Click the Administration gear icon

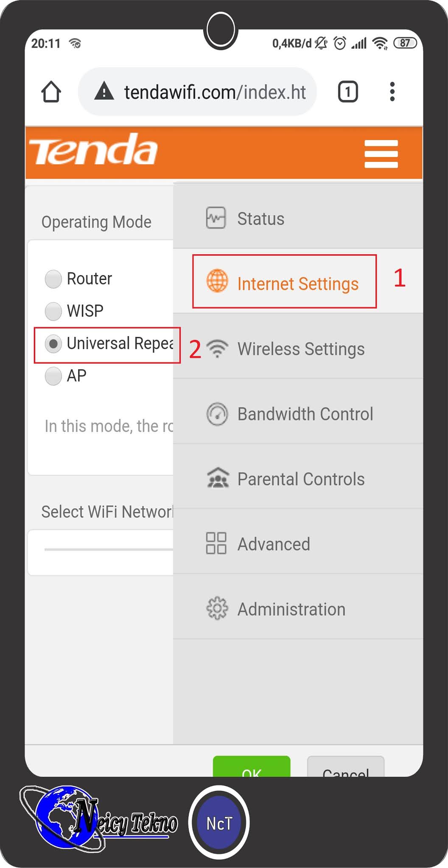(x=217, y=609)
